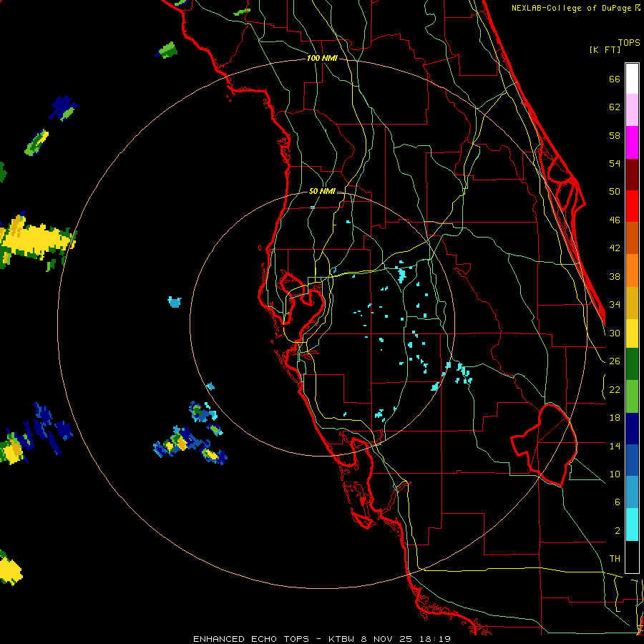Image resolution: width=644 pixels, height=644 pixels.
Task: Select the 100 NMI range ring label
Action: (x=322, y=59)
